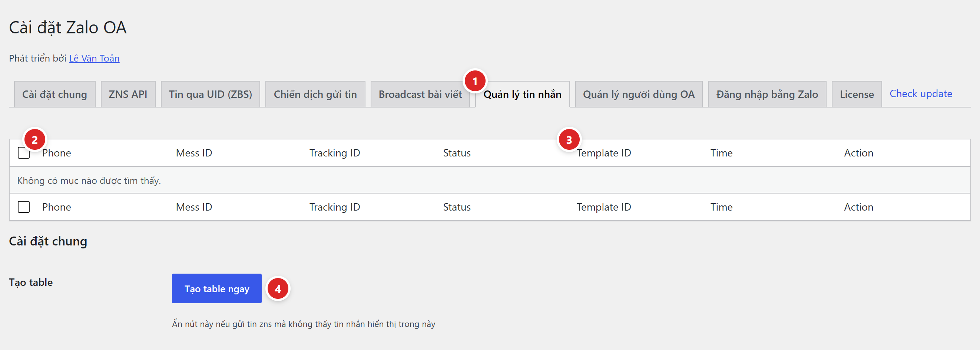Open the Tin qua UID (ZBS) tab

[x=211, y=94]
